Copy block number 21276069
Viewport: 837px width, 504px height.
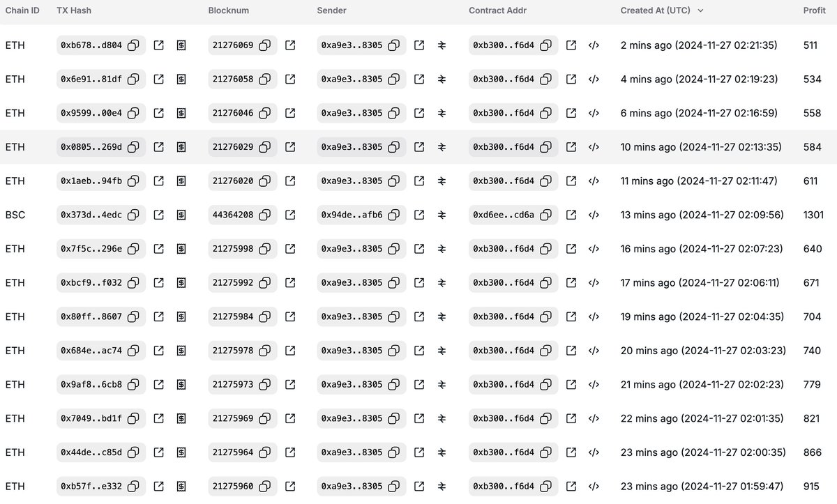[265, 45]
